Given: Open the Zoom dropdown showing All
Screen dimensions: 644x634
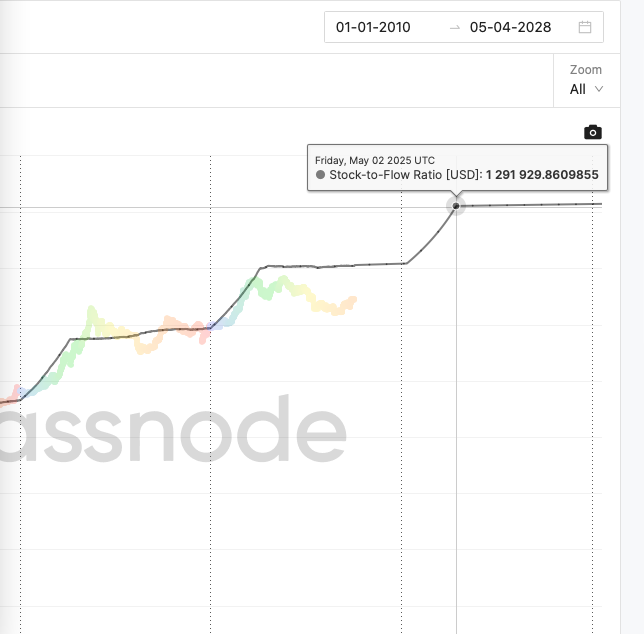Looking at the screenshot, I should 586,89.
